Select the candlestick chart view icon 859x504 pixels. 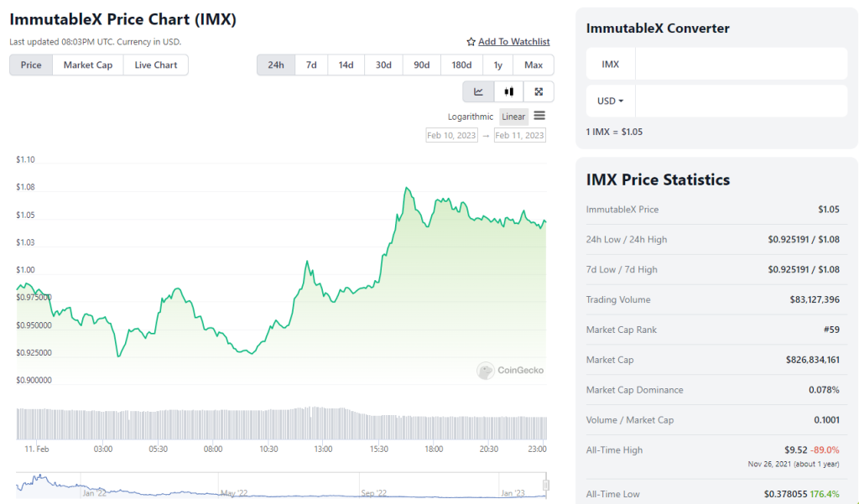pyautogui.click(x=508, y=91)
